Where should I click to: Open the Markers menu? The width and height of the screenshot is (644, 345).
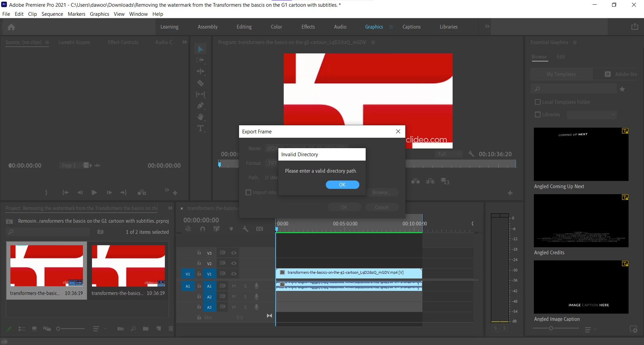pyautogui.click(x=77, y=14)
